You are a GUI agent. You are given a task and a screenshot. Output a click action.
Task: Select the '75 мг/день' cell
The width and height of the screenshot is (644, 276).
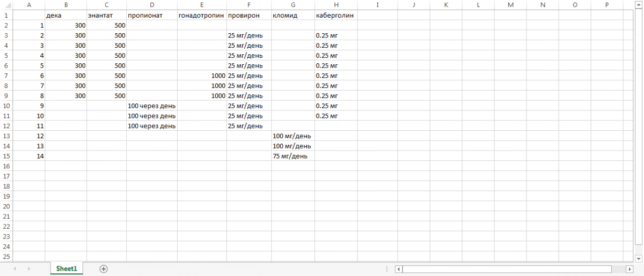(293, 156)
